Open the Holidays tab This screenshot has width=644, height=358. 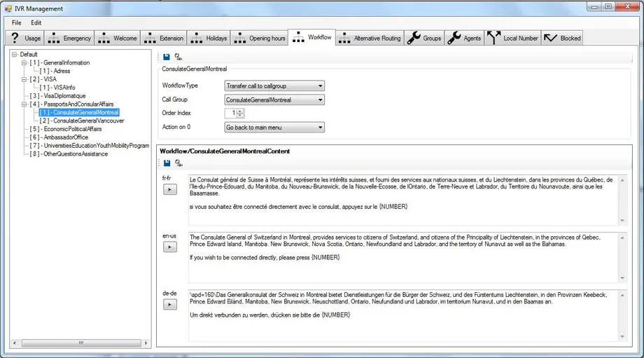point(209,39)
